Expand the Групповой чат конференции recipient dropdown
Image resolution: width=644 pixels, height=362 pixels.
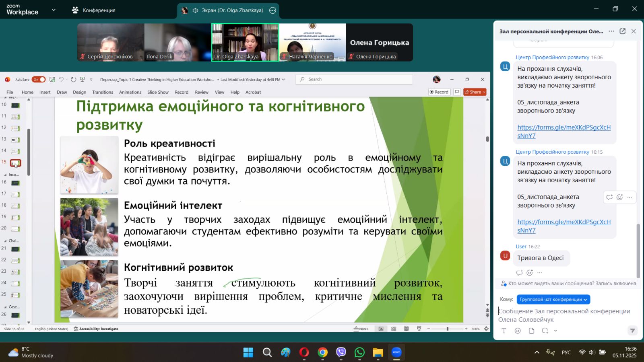pyautogui.click(x=553, y=299)
